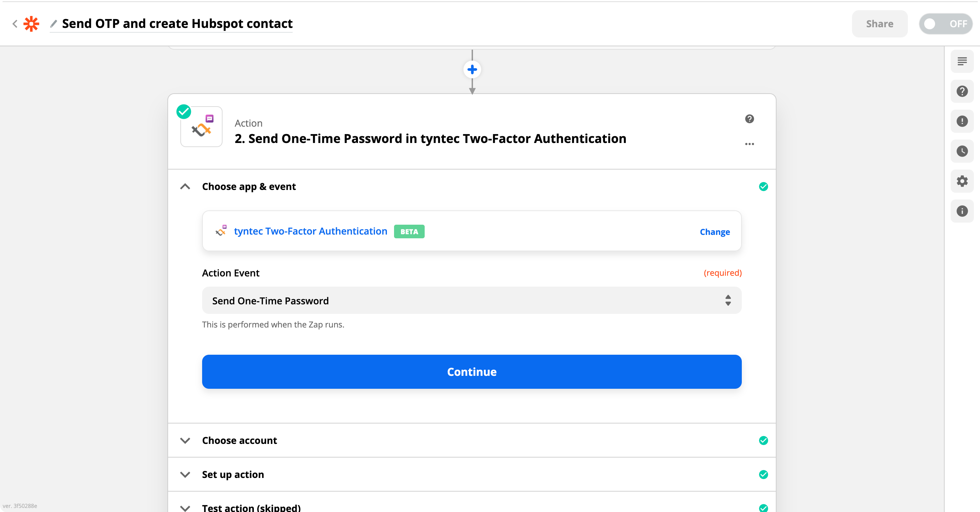The width and height of the screenshot is (980, 512).
Task: Collapse the 'Choose app & event' section
Action: coord(185,187)
